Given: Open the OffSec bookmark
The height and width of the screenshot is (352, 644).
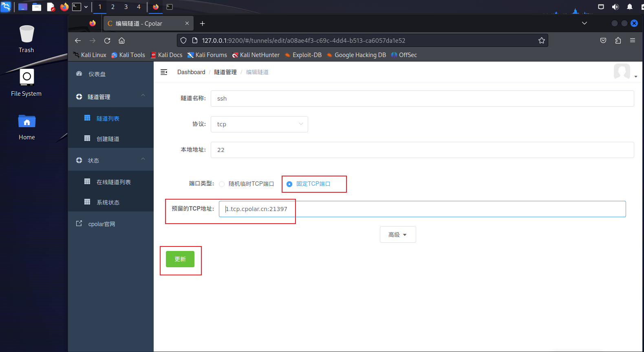Looking at the screenshot, I should (x=404, y=55).
